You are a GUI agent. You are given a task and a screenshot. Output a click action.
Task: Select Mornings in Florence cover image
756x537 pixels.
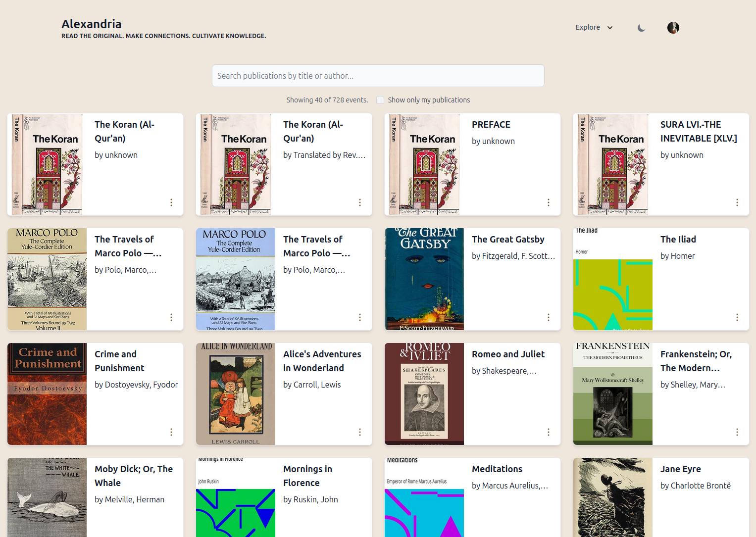pos(236,497)
